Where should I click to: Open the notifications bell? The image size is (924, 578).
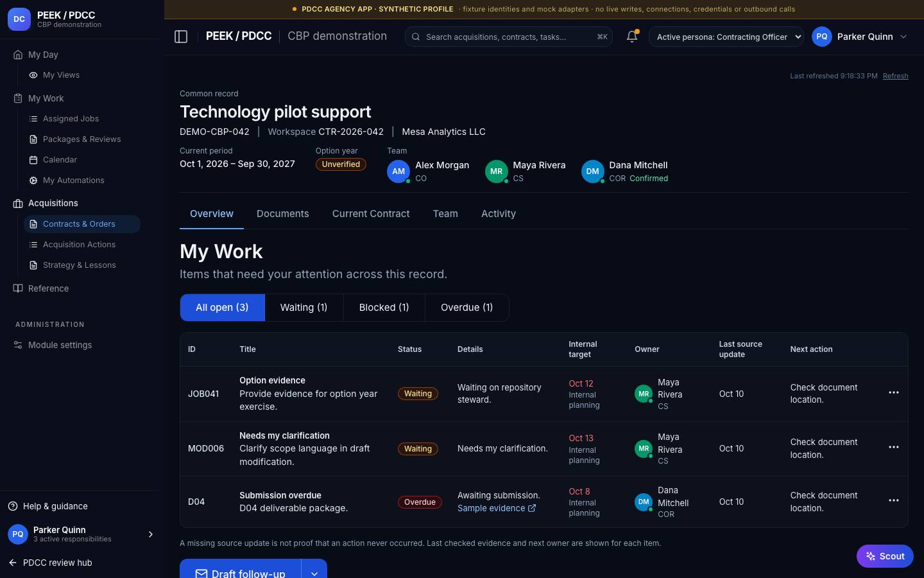click(632, 37)
